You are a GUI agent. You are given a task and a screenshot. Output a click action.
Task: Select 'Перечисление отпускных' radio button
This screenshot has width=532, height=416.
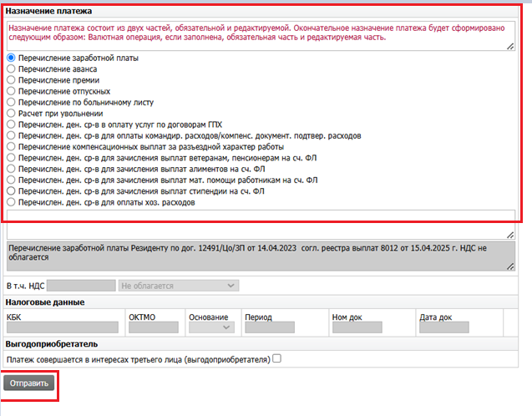pyautogui.click(x=11, y=90)
